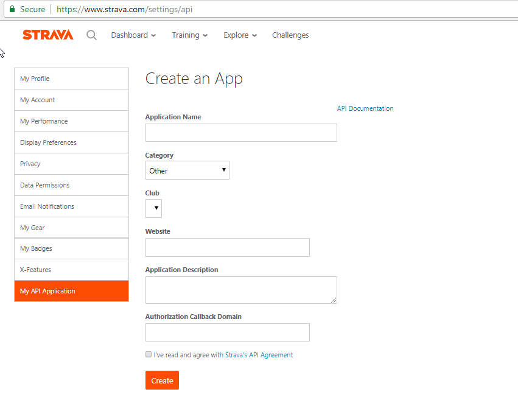Click the Application Description resize handle

(x=334, y=300)
